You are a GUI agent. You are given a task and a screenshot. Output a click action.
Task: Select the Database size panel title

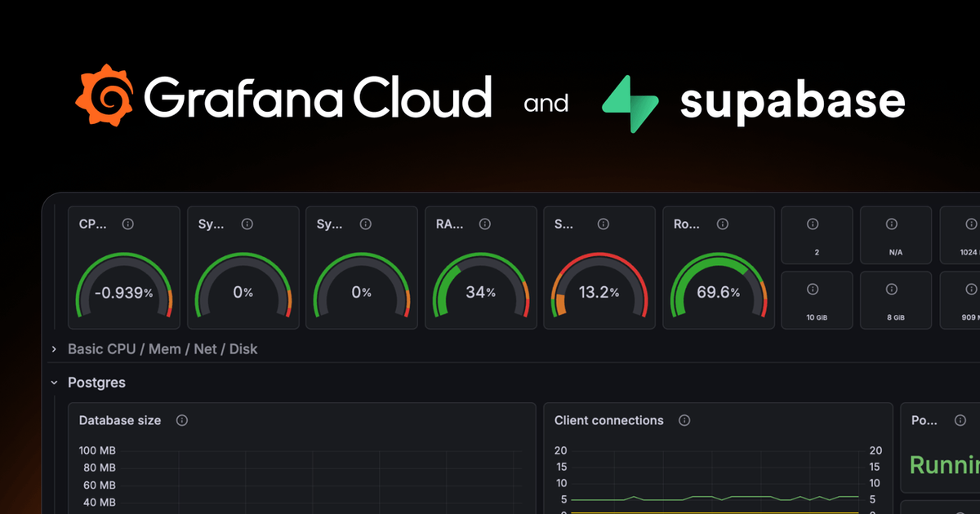point(120,420)
